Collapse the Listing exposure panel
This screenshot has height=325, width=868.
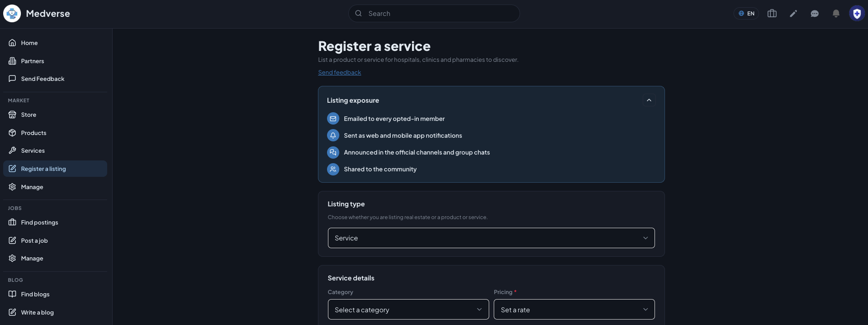[x=649, y=100]
